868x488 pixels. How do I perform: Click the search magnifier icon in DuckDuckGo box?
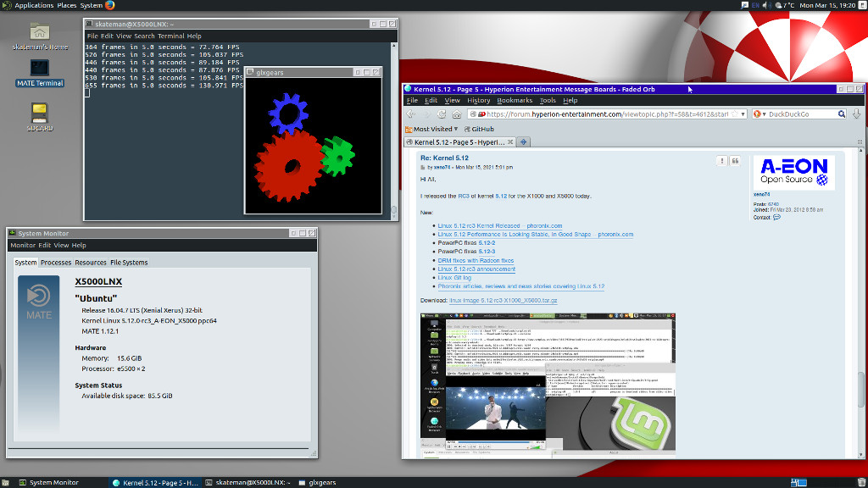click(842, 114)
